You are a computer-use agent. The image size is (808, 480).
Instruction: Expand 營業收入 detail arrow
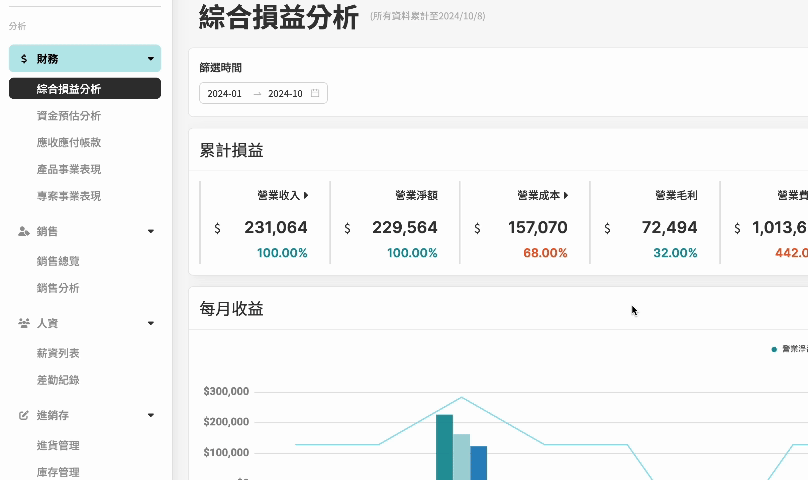tap(306, 195)
